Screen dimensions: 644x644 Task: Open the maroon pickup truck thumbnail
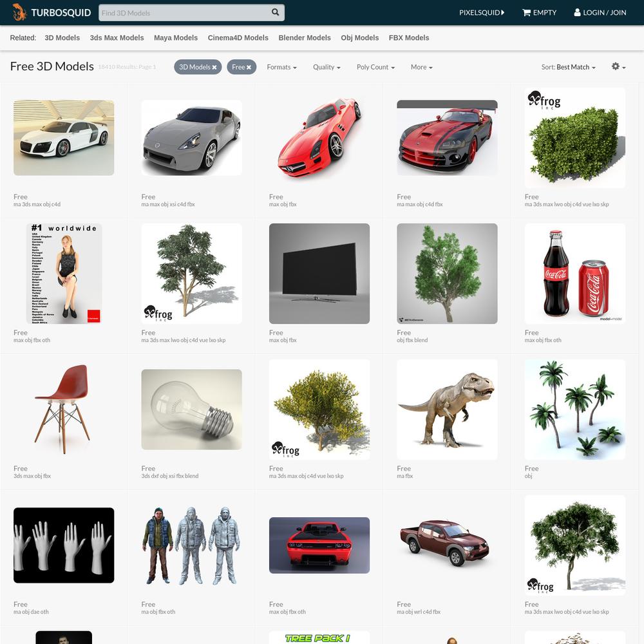[447, 545]
